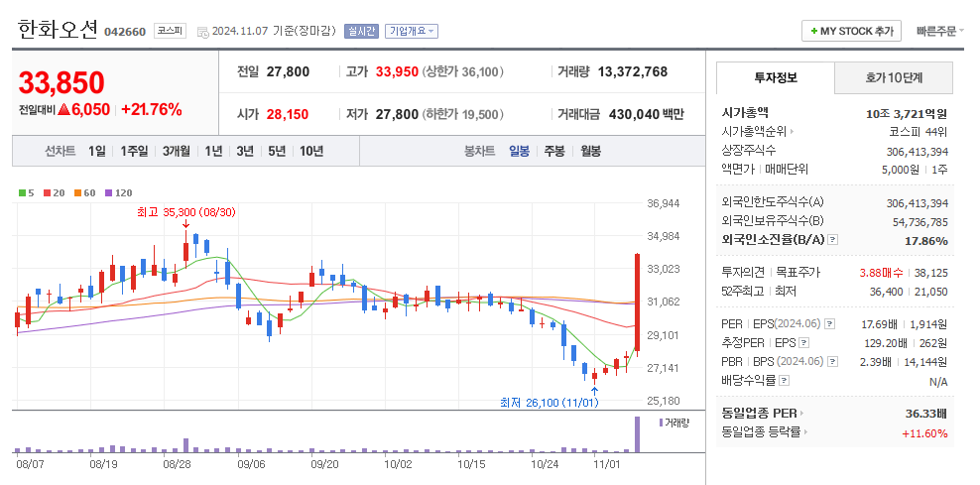Select the 월봉 monthly candle chart
The image size is (980, 485).
(x=590, y=151)
